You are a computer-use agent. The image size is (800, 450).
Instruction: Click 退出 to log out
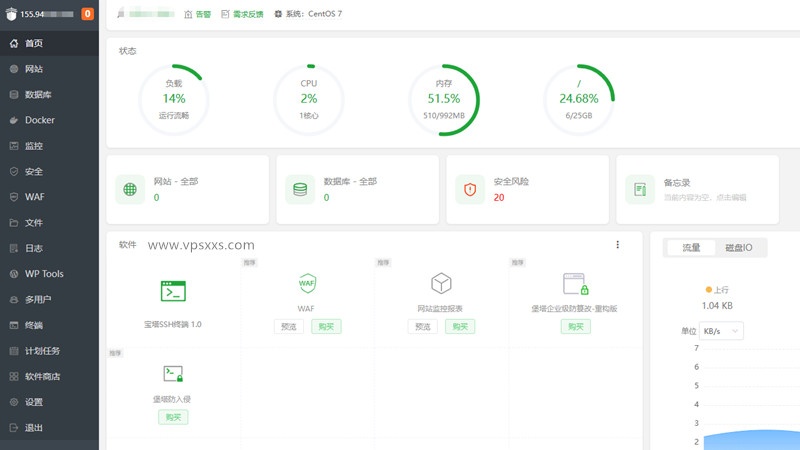coord(49,428)
